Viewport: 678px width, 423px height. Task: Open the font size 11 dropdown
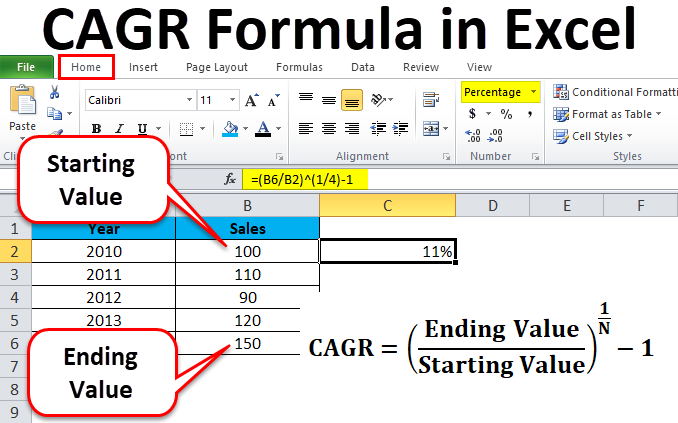pyautogui.click(x=232, y=100)
